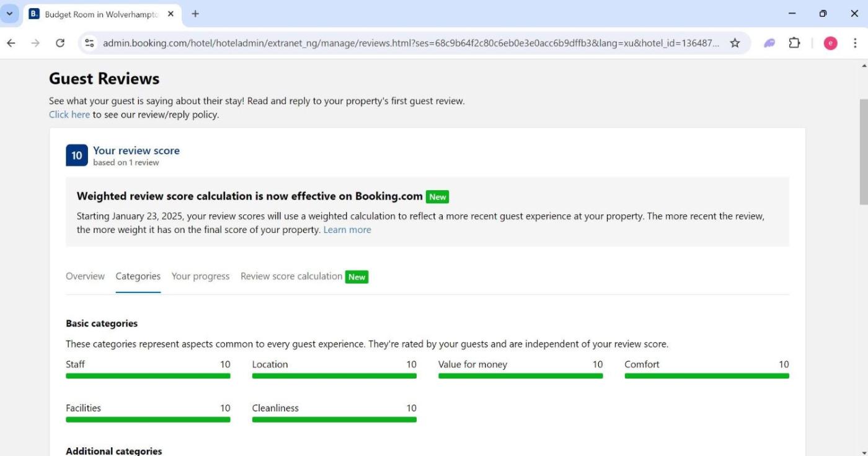Screen dimensions: 868x456
Task: Open the Your review score link
Action: click(136, 151)
